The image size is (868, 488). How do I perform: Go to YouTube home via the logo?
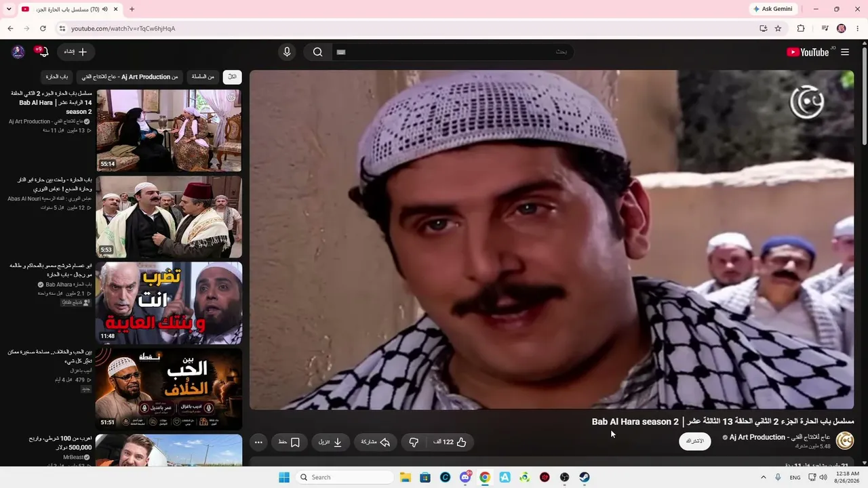[808, 52]
